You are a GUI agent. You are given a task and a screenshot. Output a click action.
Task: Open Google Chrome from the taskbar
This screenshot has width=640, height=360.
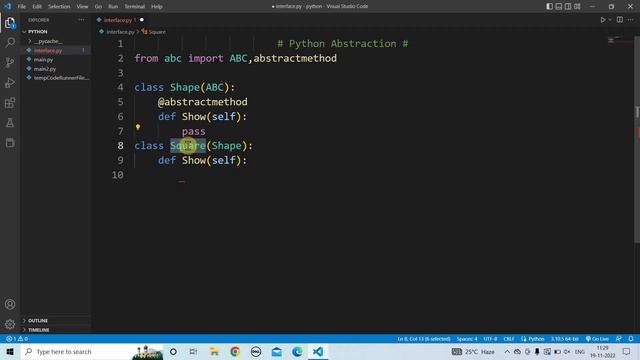(x=235, y=351)
